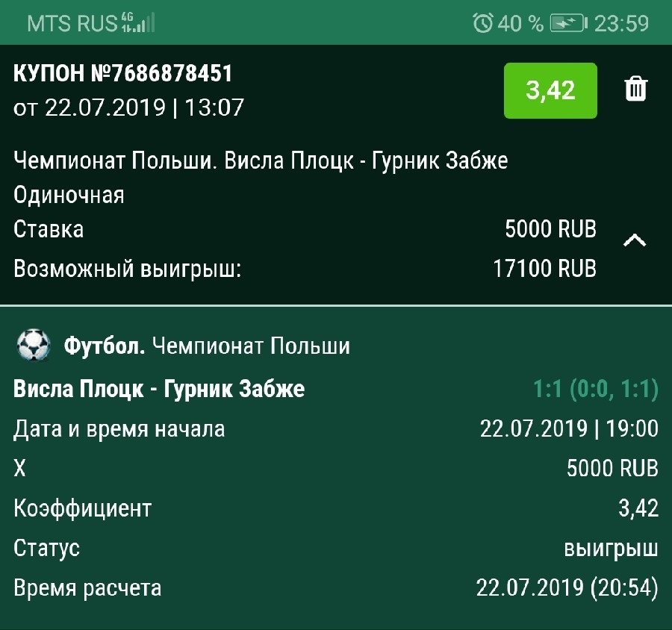Collapse coupon details with chevron arrow

coord(635,240)
